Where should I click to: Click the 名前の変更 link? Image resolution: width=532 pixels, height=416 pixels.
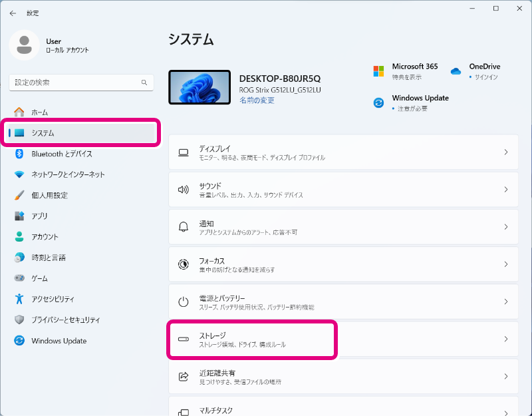coord(257,101)
